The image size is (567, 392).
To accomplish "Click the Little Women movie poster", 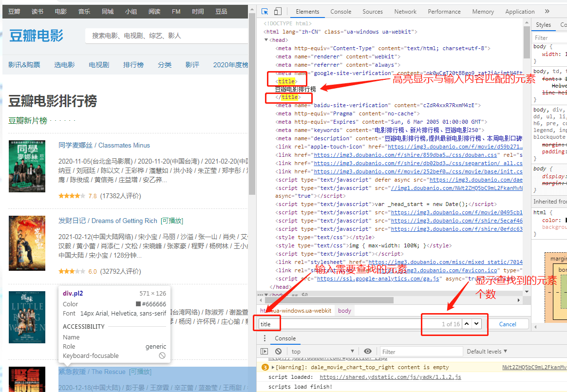I will (27, 317).
